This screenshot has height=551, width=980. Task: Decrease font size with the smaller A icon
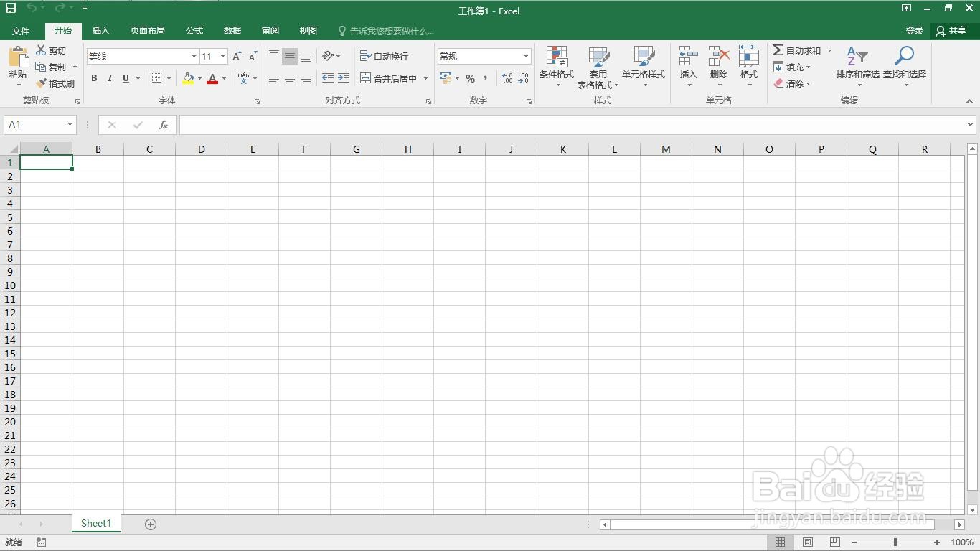tap(253, 56)
